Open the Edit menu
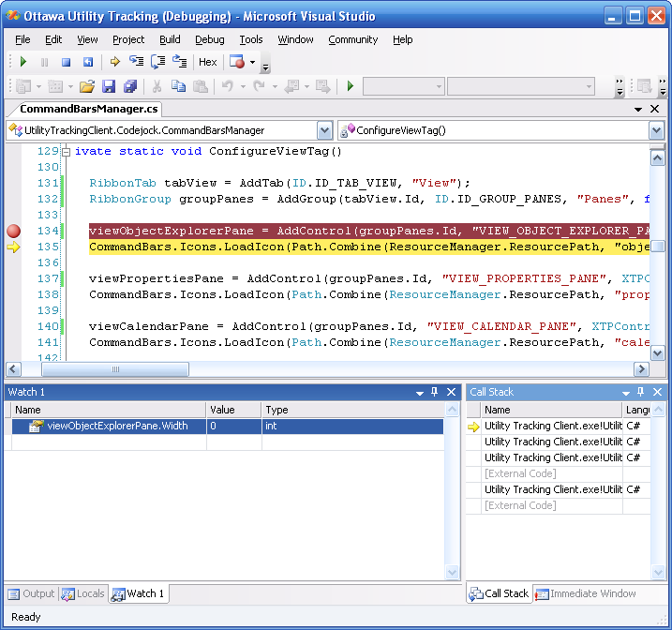Screen dimensions: 672x630 53,39
